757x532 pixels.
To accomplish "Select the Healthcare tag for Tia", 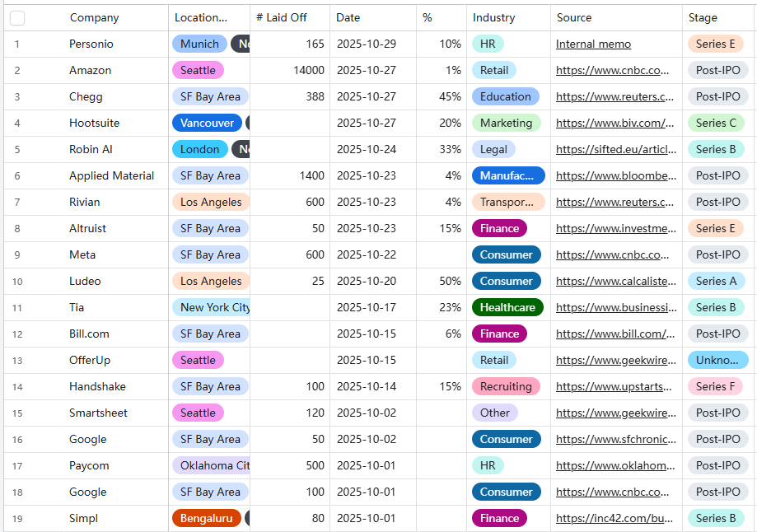I will tap(507, 307).
